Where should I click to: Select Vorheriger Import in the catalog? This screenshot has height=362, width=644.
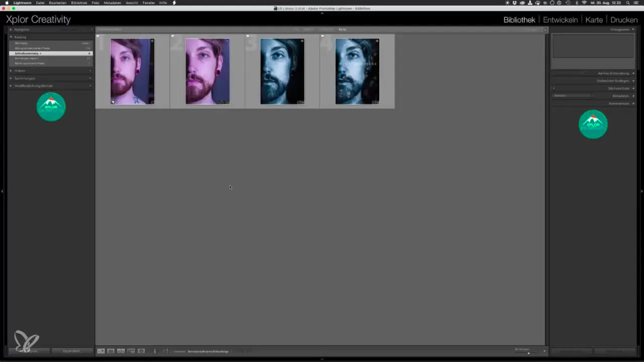click(50, 58)
